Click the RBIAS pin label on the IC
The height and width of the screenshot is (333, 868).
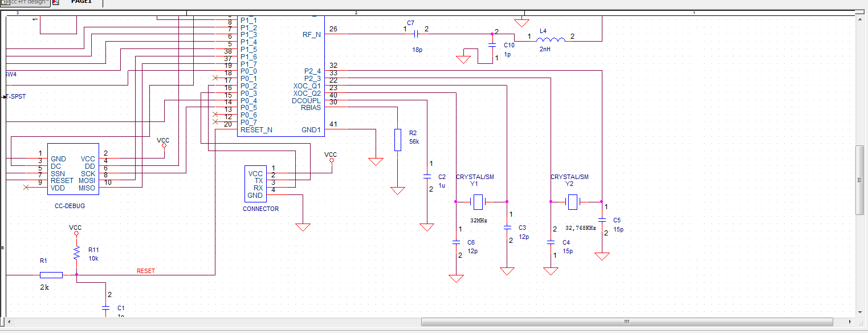(x=311, y=107)
